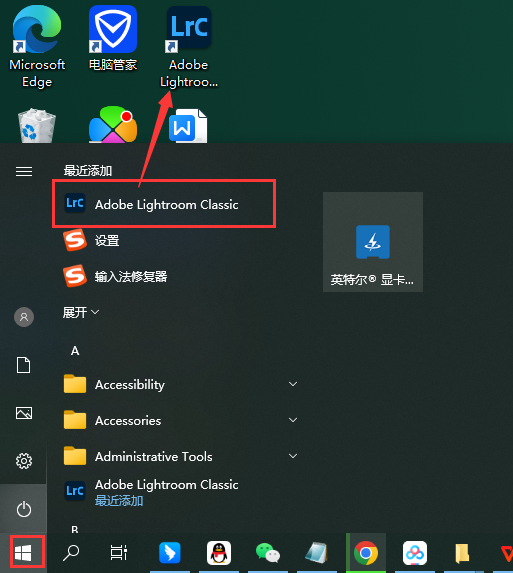Open Sogou 设置 entry
Screen dimensions: 513x573
click(x=91, y=240)
